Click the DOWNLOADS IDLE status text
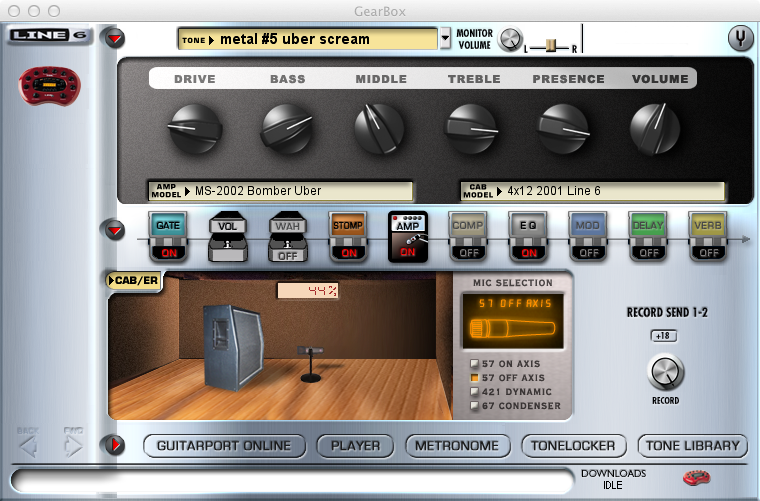 point(613,479)
